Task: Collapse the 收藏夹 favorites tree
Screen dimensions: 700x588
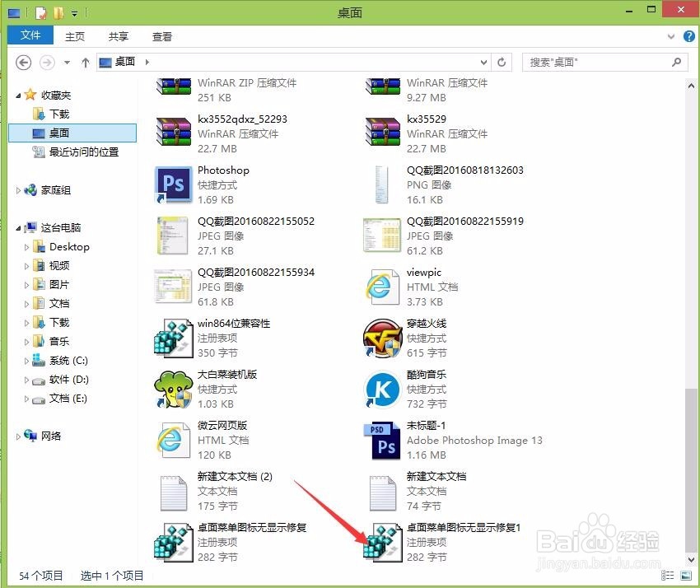Action: [18, 95]
